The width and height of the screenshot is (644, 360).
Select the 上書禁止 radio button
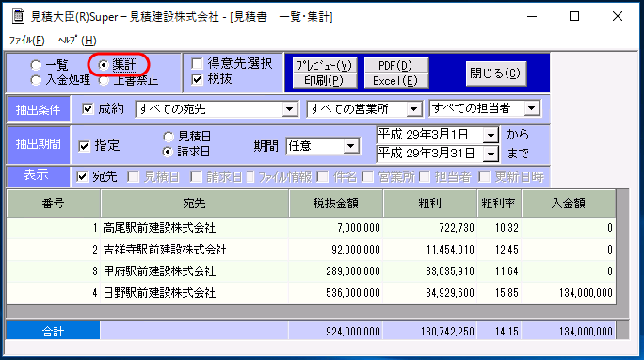[x=104, y=80]
